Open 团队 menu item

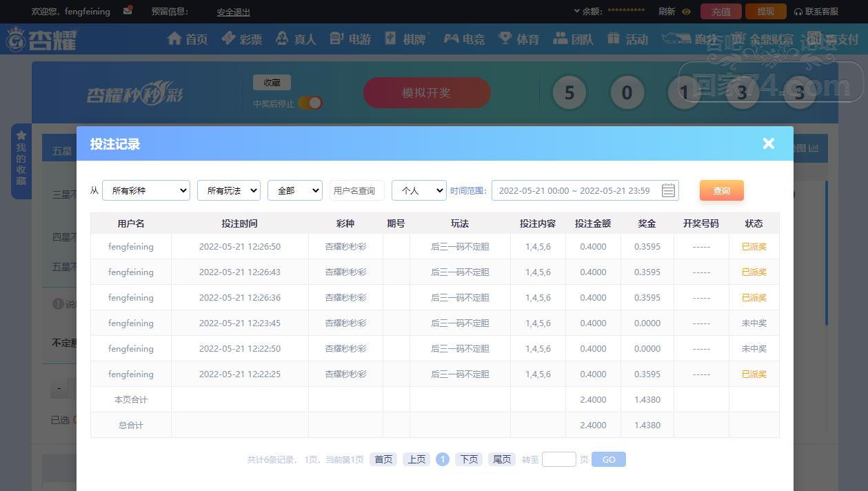click(573, 39)
